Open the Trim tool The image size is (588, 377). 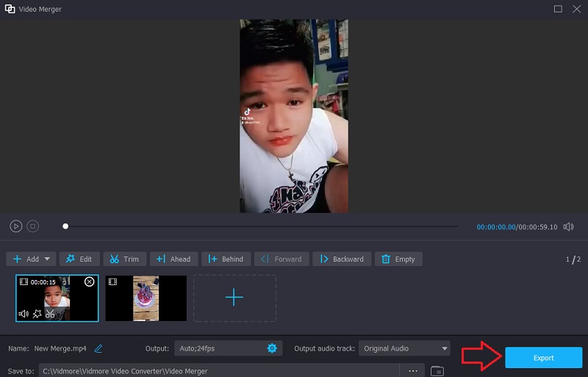coord(125,259)
